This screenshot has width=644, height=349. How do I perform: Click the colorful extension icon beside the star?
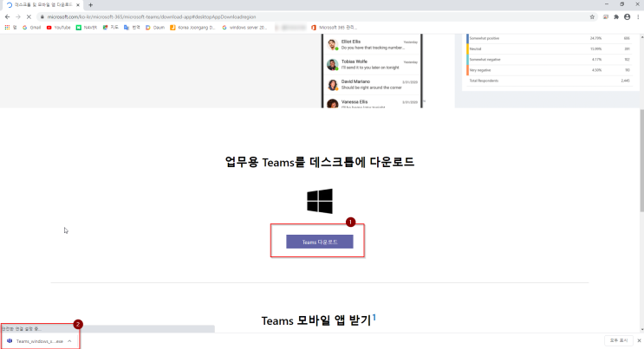click(x=605, y=16)
